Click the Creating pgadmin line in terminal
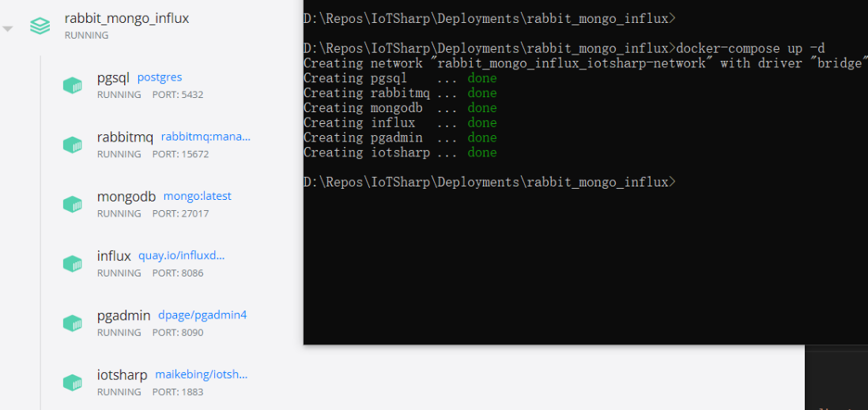The height and width of the screenshot is (410, 868). (400, 137)
